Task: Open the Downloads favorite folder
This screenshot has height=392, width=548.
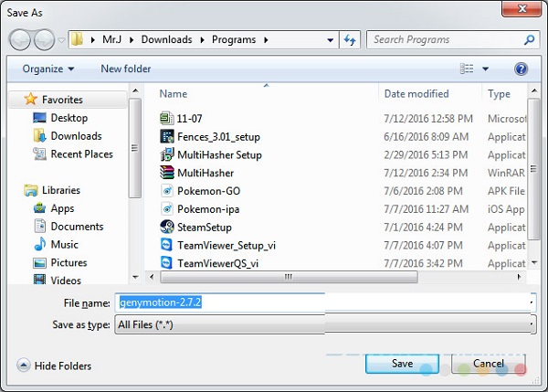Action: click(76, 136)
